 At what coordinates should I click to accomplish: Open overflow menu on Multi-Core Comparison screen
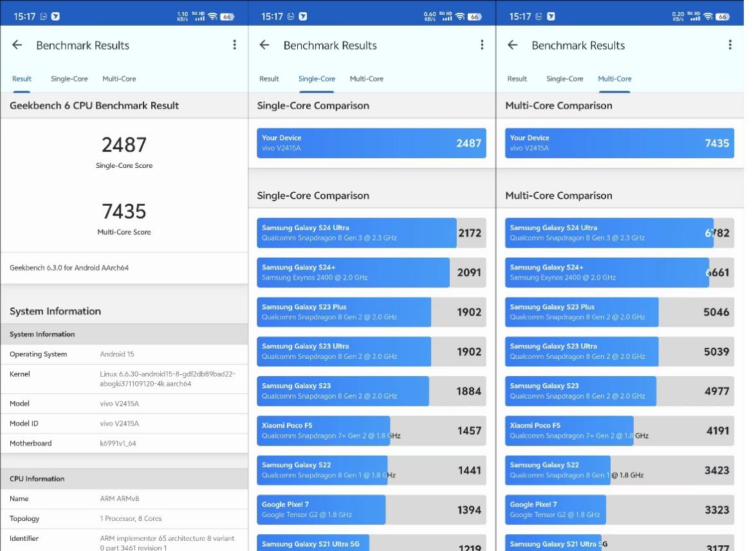730,45
